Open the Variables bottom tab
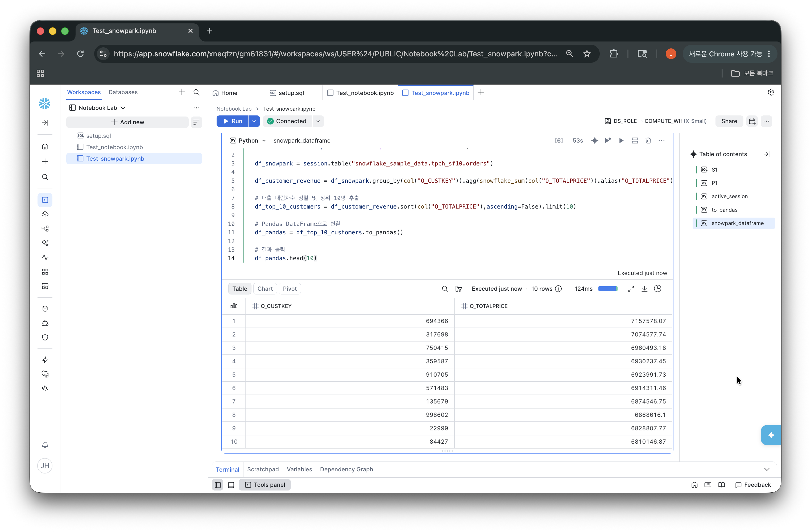 point(299,469)
